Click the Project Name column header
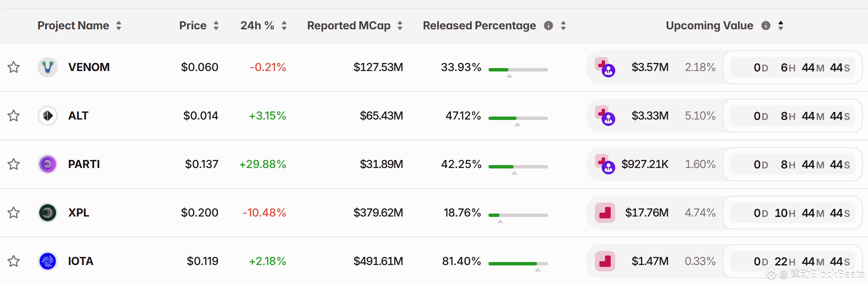Screen dimensions: 868x285 tap(73, 26)
